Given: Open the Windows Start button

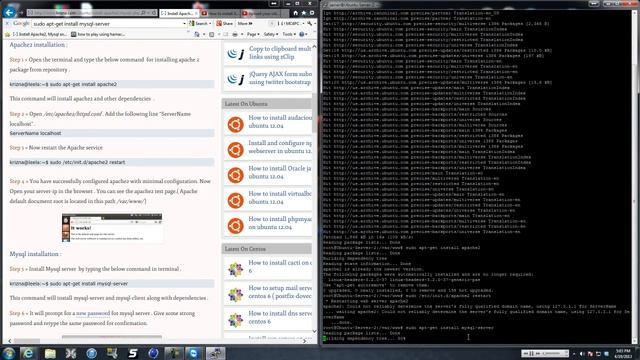Looking at the screenshot, I should click(9, 353).
